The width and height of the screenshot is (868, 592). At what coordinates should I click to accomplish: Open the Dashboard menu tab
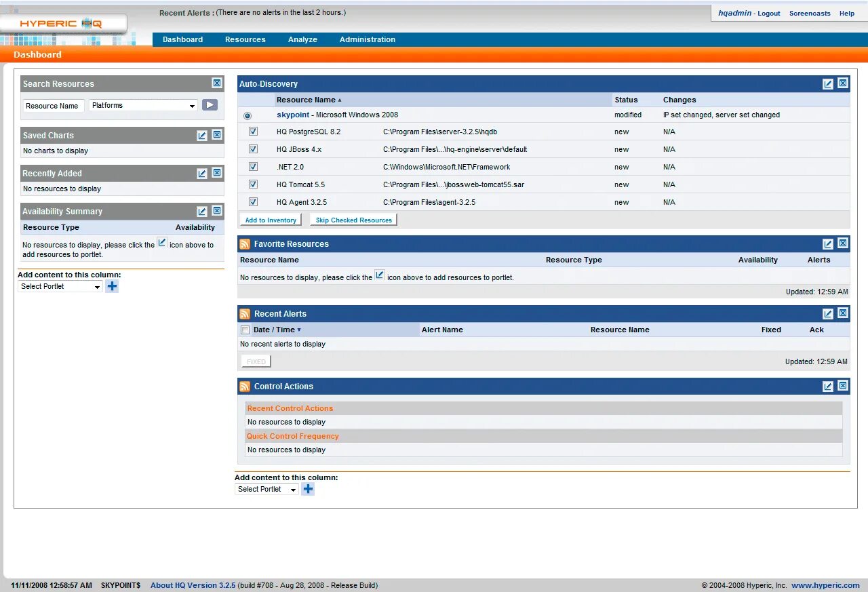coord(182,39)
